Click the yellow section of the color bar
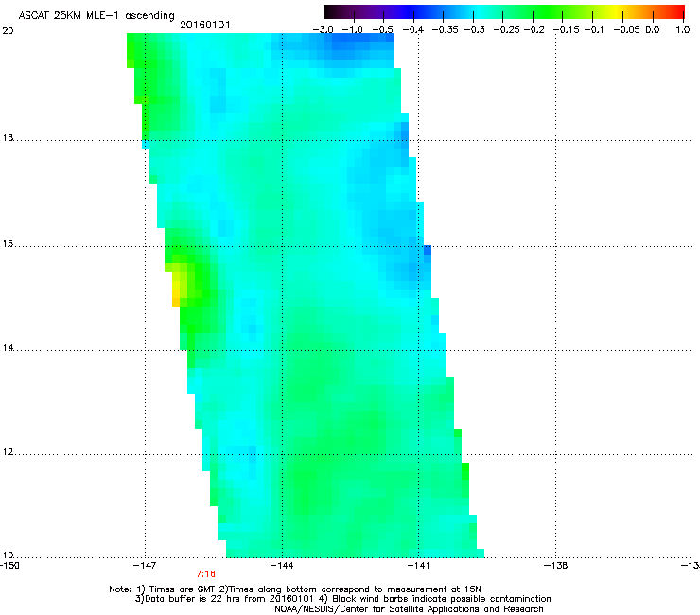 tap(617, 12)
